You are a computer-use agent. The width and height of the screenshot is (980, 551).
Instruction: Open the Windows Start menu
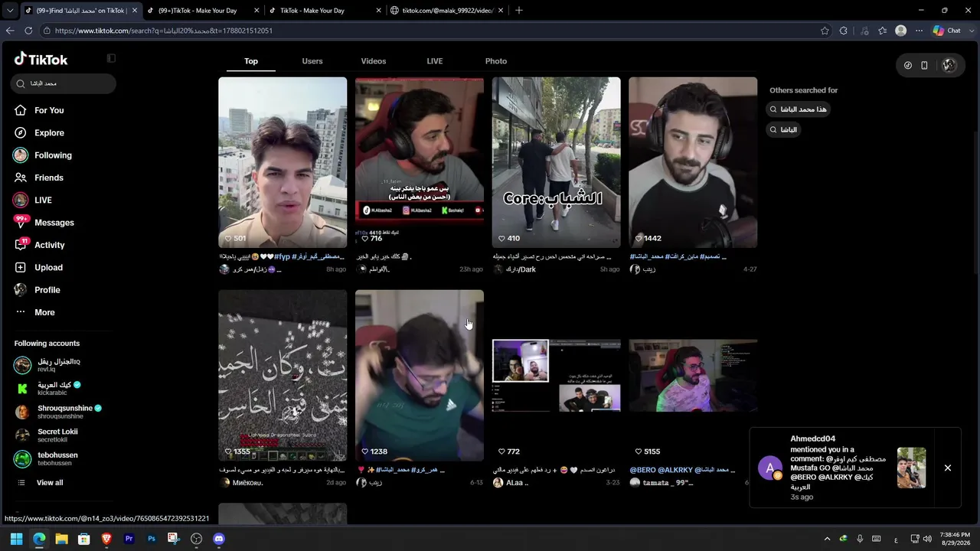pyautogui.click(x=16, y=539)
